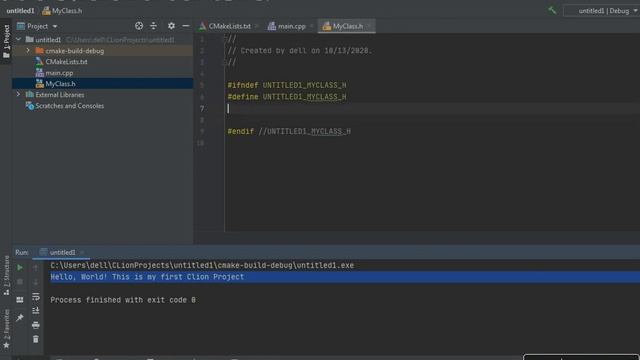Toggle Scroll to End in Run console
Viewport: 640px width, 360px height.
pyautogui.click(x=36, y=311)
